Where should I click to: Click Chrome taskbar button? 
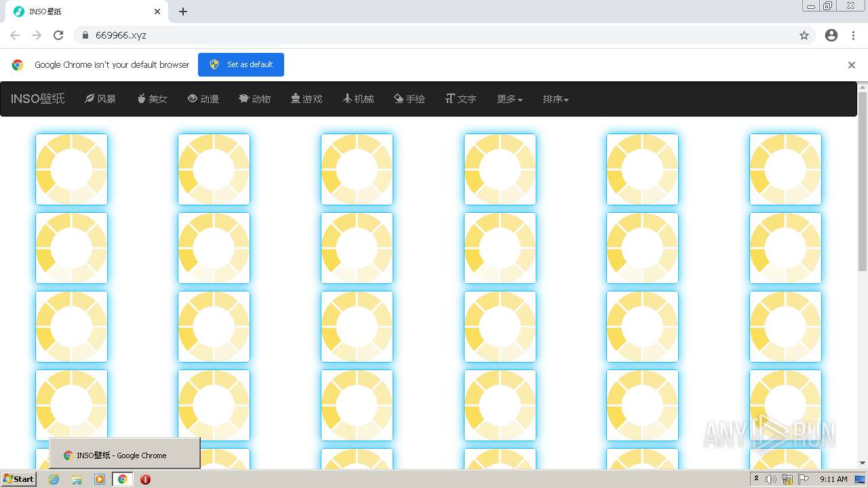122,479
